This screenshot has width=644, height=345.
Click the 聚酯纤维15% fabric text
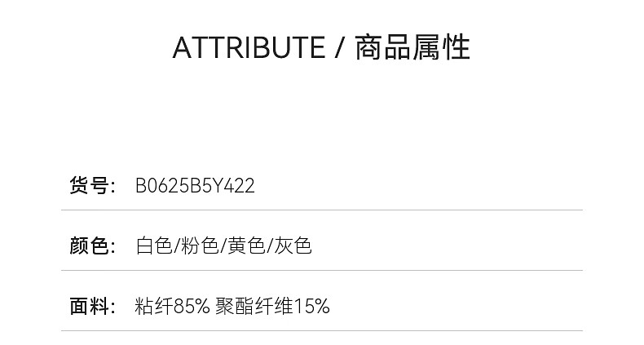(x=273, y=307)
